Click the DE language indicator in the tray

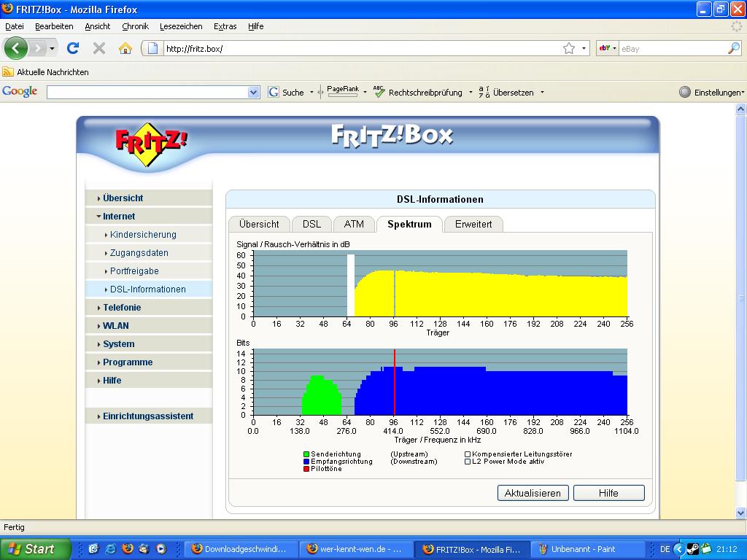click(665, 549)
